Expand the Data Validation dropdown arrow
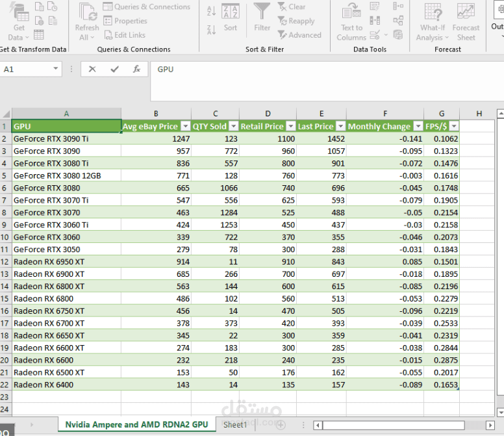The width and height of the screenshot is (504, 436). pos(386,34)
